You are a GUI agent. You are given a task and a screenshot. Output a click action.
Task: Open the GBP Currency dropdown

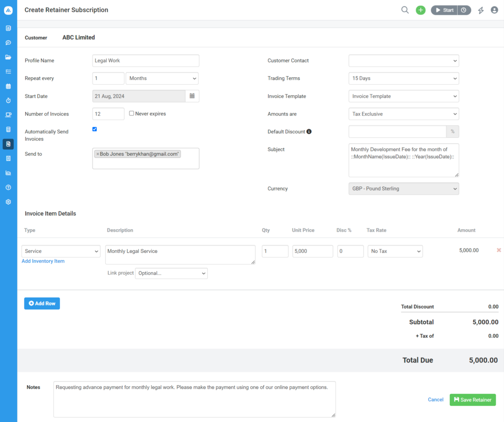[x=404, y=188]
